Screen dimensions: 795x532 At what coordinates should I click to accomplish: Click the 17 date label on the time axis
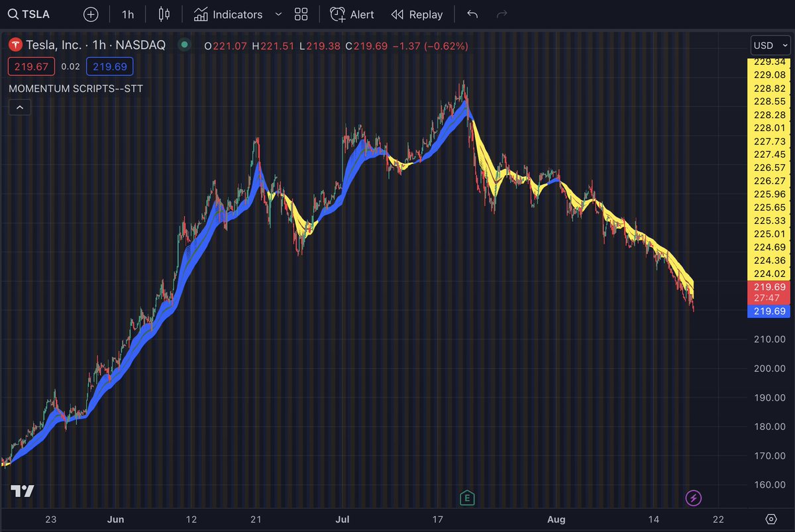[437, 519]
